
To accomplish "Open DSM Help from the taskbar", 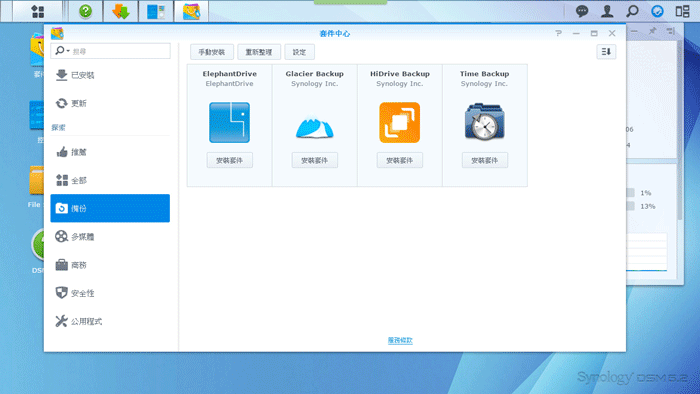I will coord(85,11).
